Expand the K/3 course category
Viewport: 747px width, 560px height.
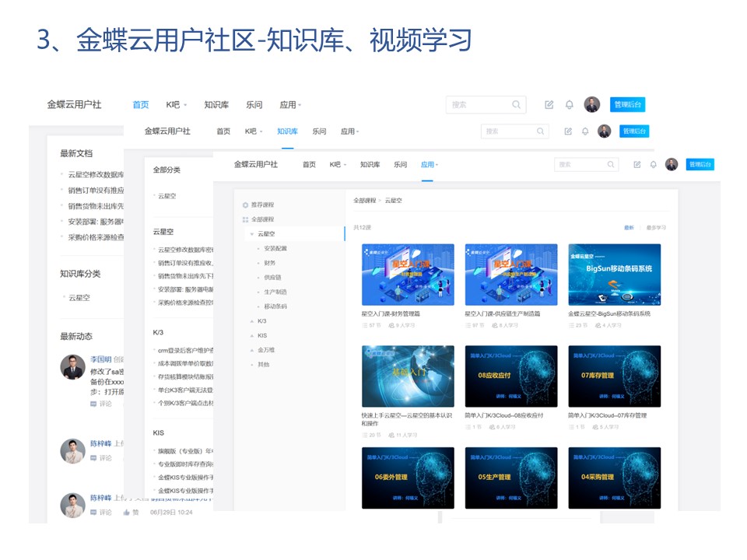point(252,321)
